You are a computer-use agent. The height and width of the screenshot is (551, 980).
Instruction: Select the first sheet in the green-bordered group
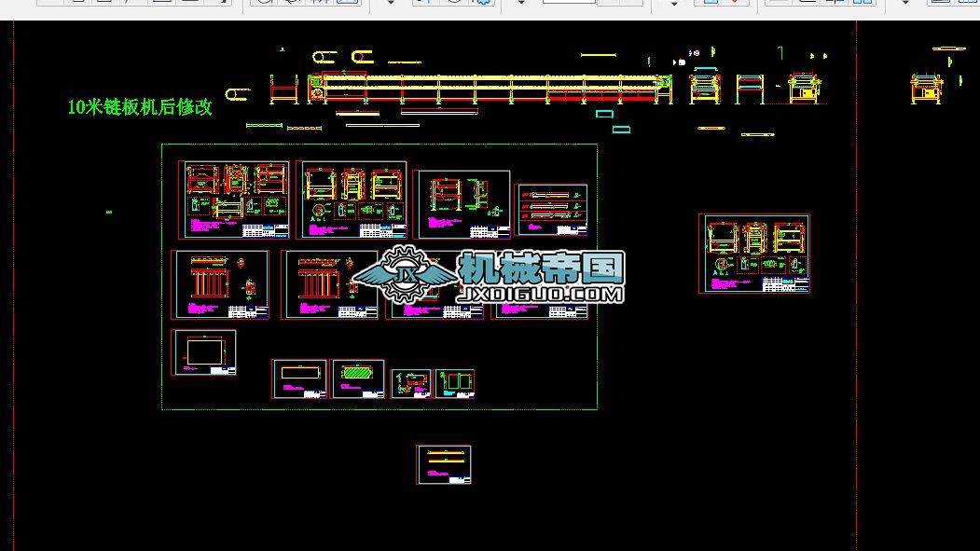pyautogui.click(x=234, y=200)
